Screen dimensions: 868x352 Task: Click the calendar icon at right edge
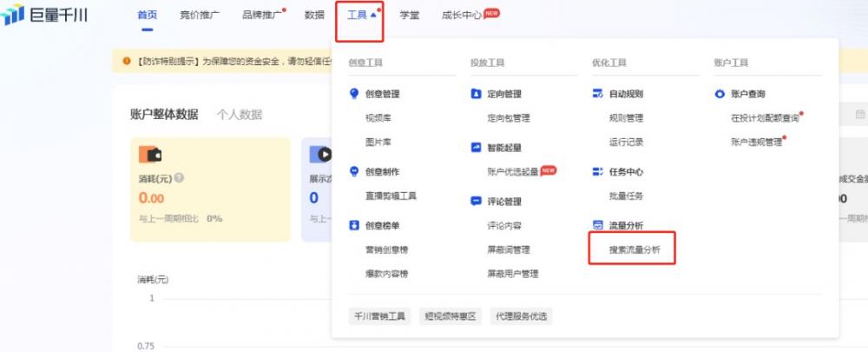pyautogui.click(x=860, y=114)
